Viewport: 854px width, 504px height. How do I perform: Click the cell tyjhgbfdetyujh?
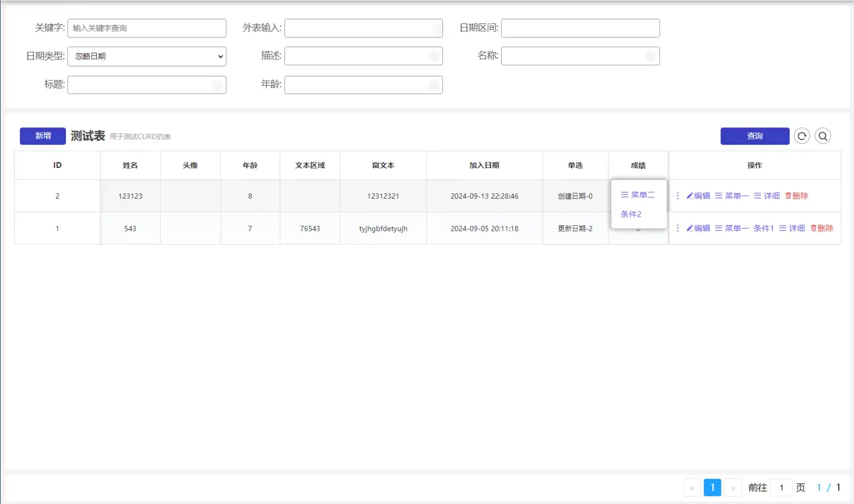click(384, 228)
